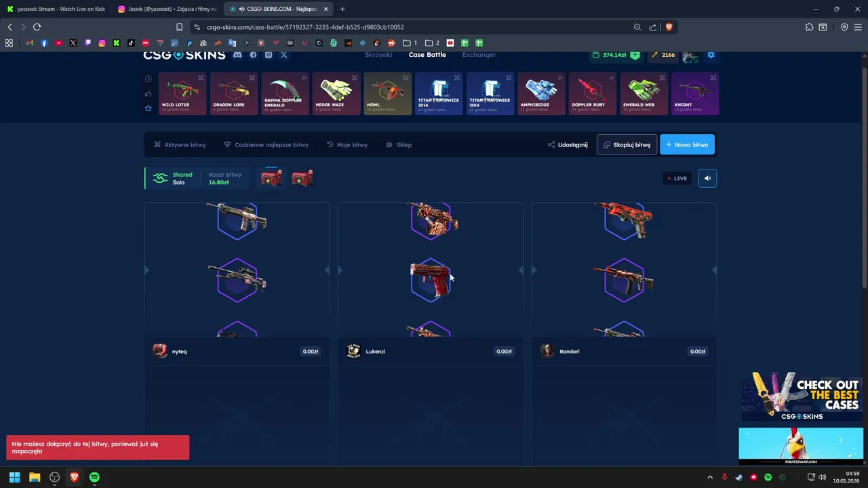Go back in browser history
Screen dimensions: 868x488
click(x=9, y=27)
